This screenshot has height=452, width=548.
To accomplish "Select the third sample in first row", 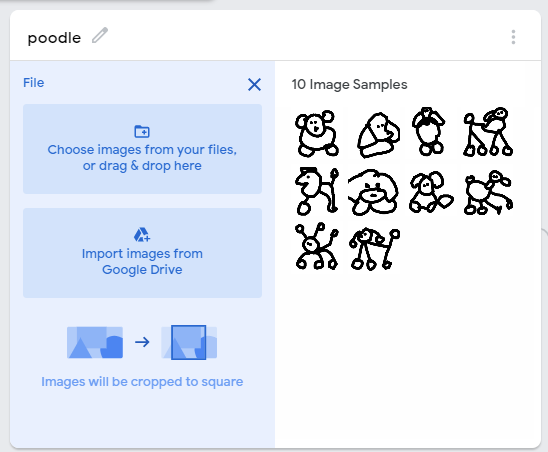I will 431,133.
